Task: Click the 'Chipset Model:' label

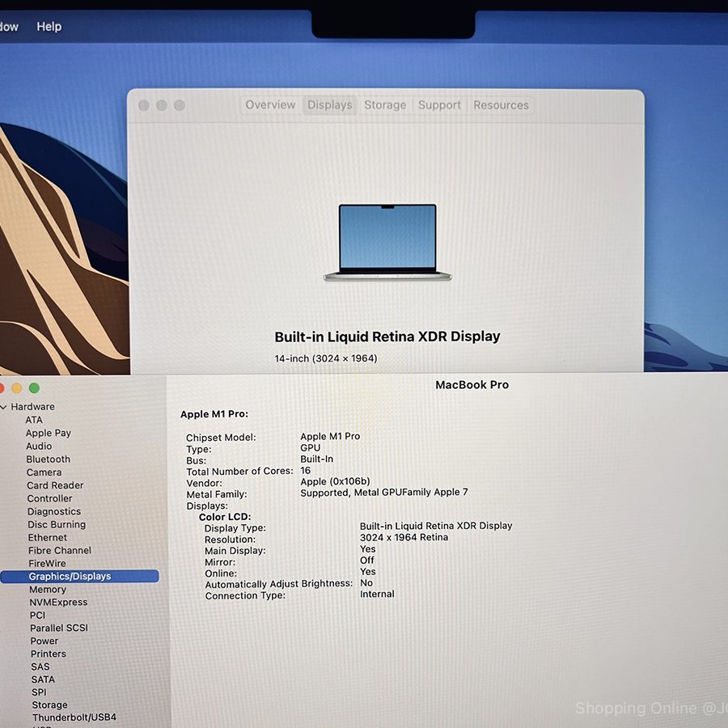Action: point(221,438)
